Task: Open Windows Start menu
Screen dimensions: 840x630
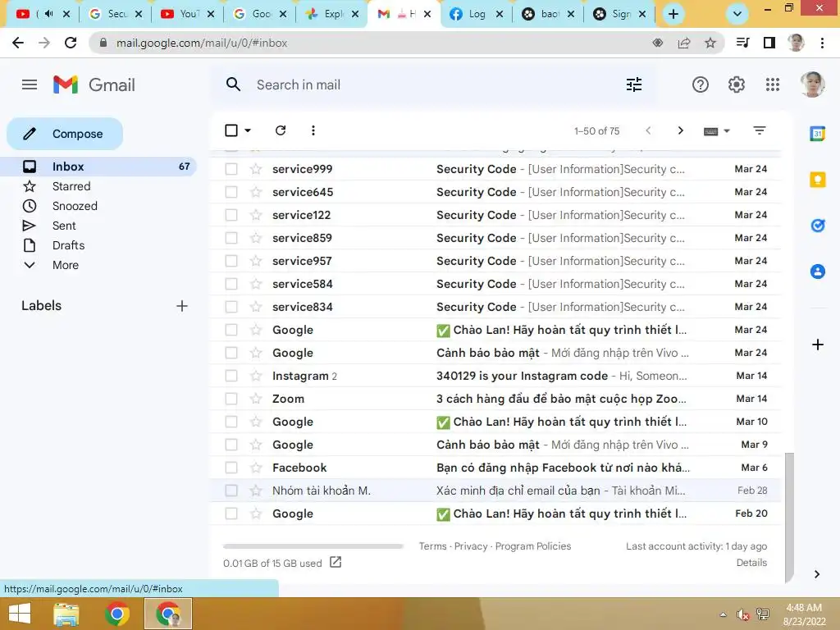Action: pos(20,614)
